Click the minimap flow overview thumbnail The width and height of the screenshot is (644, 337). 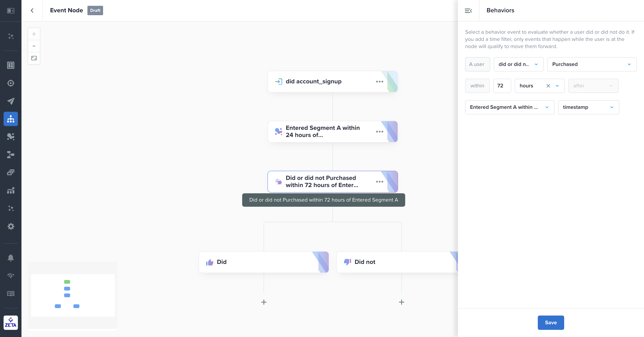tap(73, 295)
